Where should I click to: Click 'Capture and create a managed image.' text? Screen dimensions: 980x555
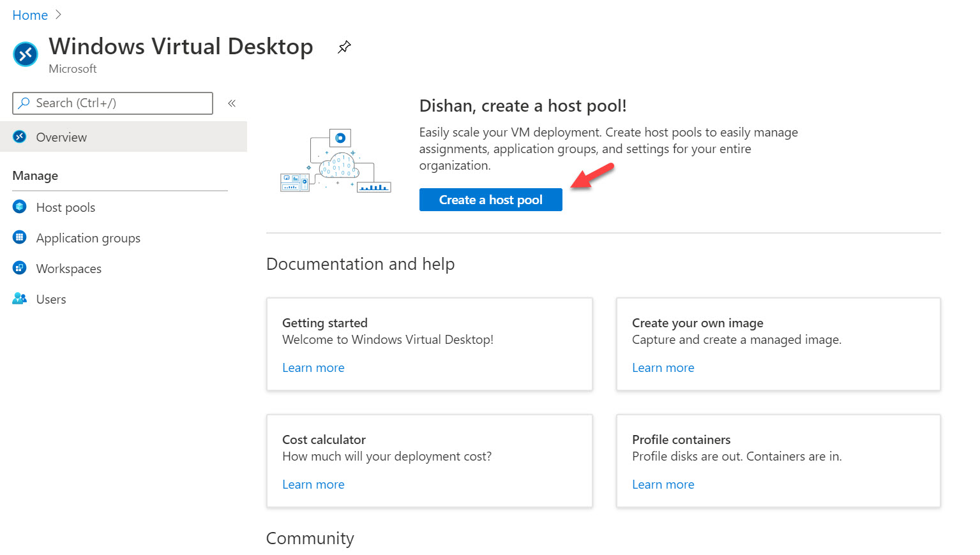pos(737,339)
